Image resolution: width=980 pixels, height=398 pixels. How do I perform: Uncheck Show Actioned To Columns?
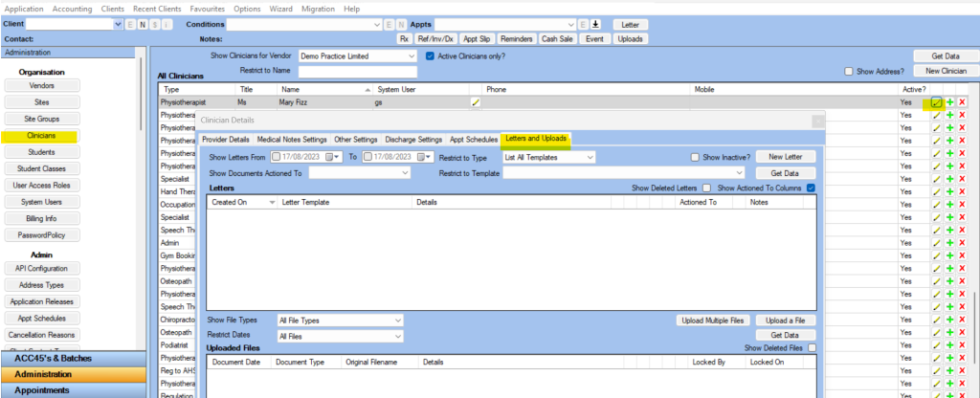(811, 188)
